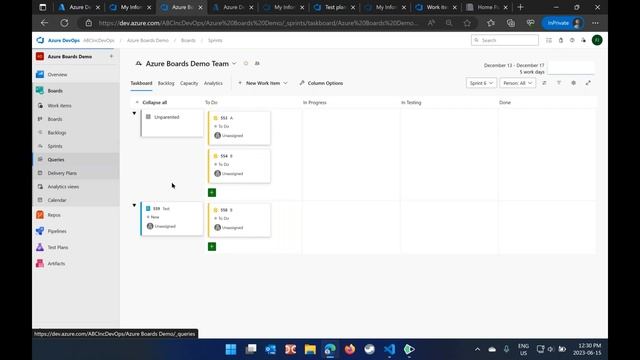
Task: Open Column Options
Action: (321, 83)
